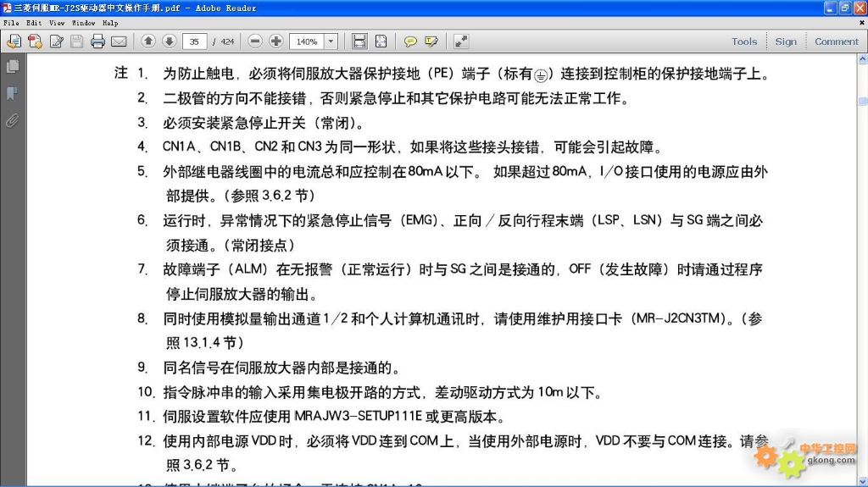Click the email envelope icon

119,42
